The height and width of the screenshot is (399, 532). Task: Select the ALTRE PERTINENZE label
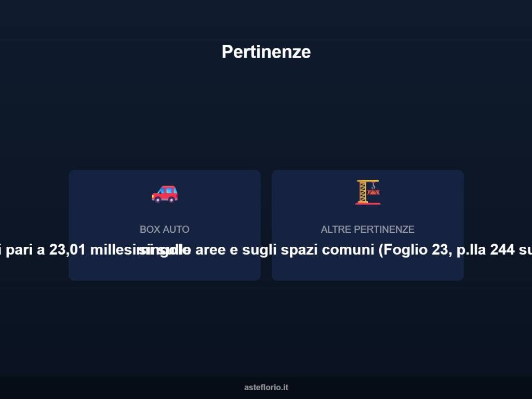368,229
